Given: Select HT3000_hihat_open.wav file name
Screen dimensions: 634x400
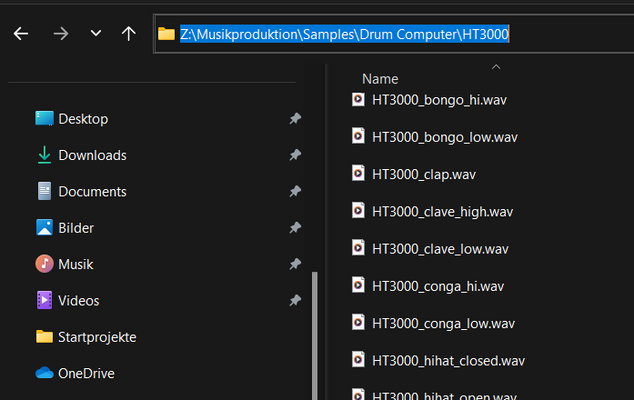Looking at the screenshot, I should click(444, 396).
